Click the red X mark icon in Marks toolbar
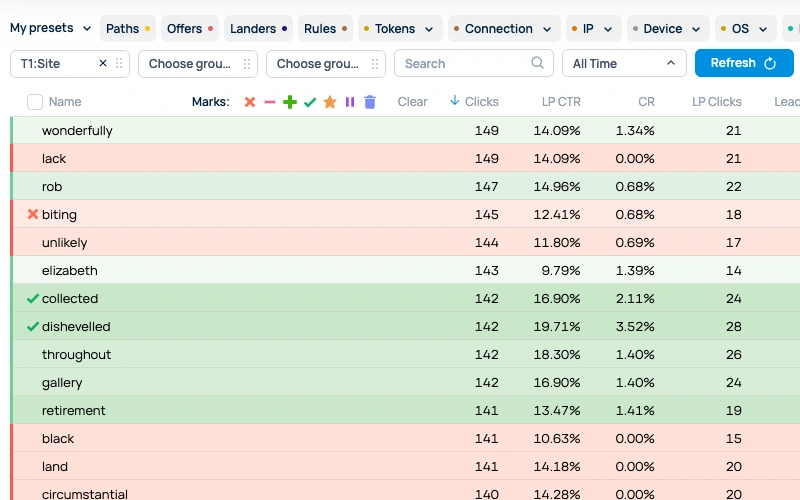This screenshot has width=800, height=500. click(x=250, y=102)
